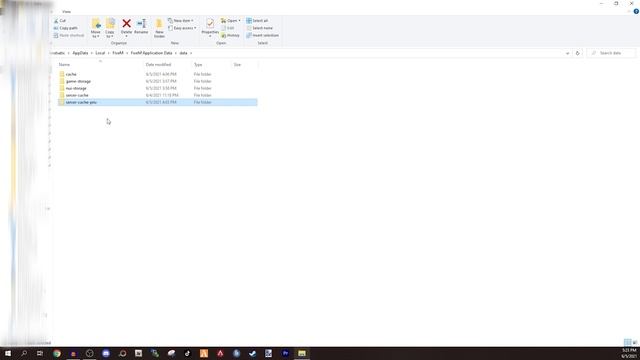The height and width of the screenshot is (360, 640).
Task: Open the Open dropdown in ribbon
Action: coord(231,20)
